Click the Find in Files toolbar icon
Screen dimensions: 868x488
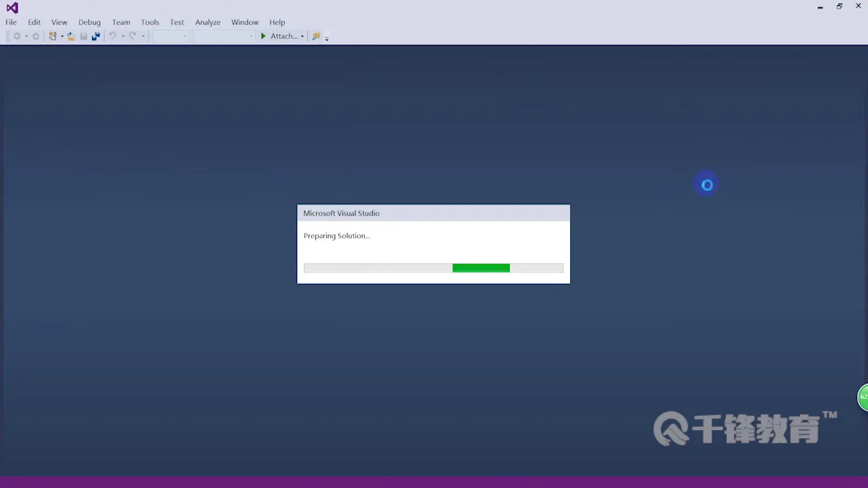[316, 37]
